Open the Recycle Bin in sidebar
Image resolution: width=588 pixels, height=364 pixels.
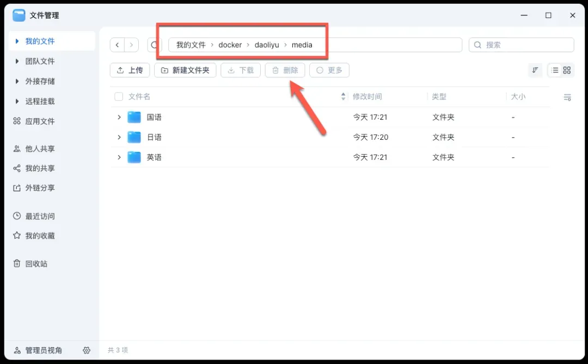point(36,264)
